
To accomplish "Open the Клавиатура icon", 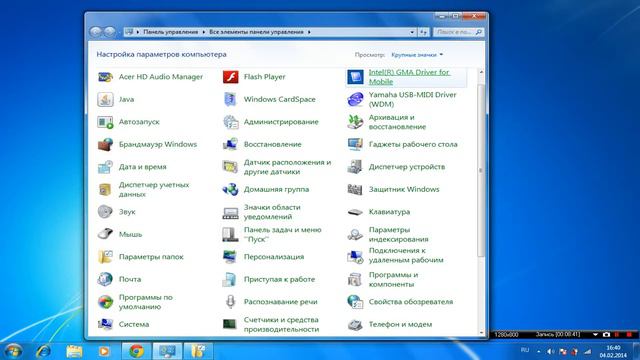I will [x=355, y=212].
